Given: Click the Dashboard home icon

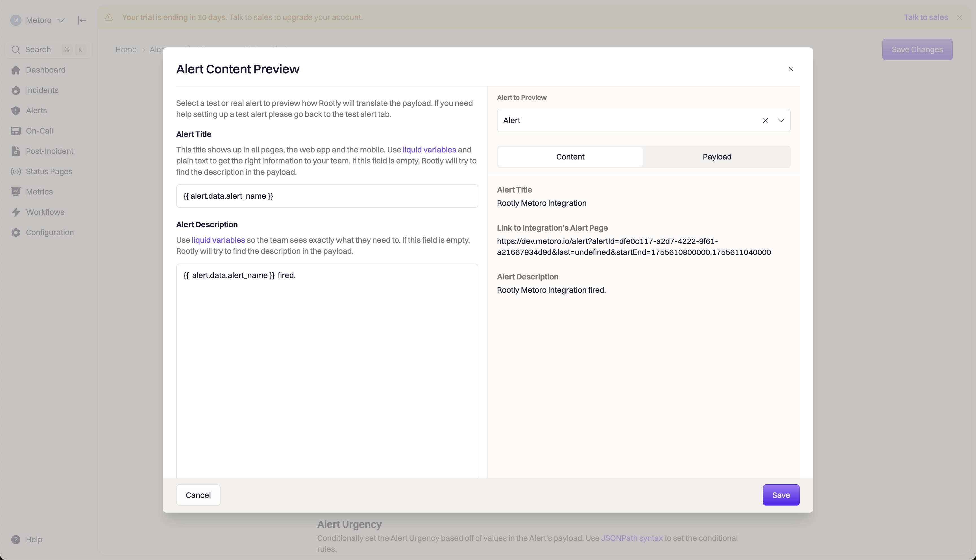Looking at the screenshot, I should click(x=16, y=70).
